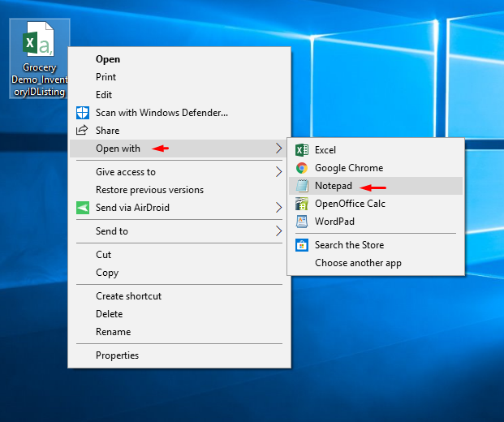The image size is (504, 422).
Task: Open the file with Google Chrome
Action: click(x=376, y=168)
